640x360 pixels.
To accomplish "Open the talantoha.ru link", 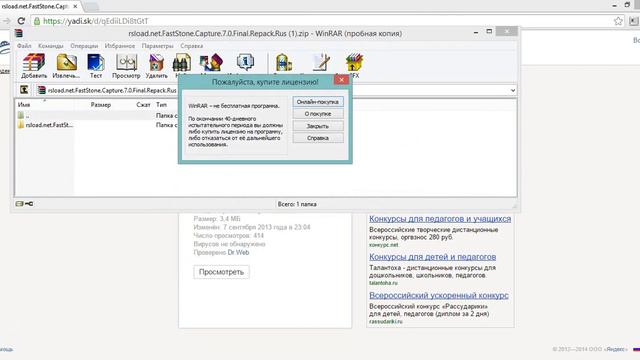I will 383,283.
